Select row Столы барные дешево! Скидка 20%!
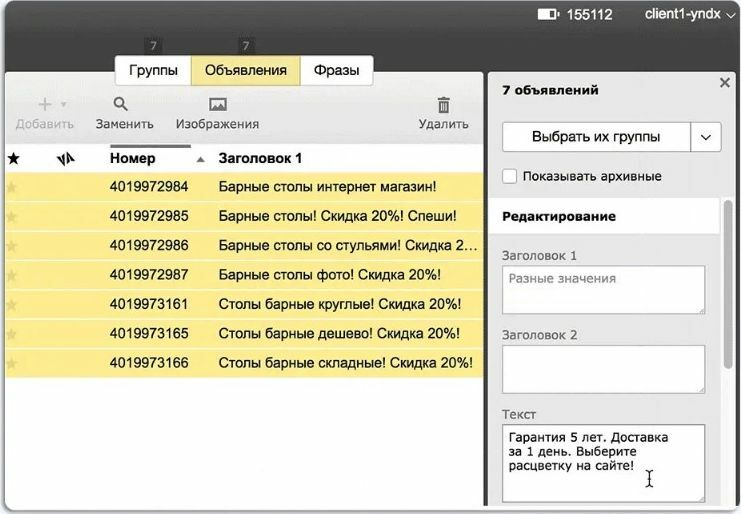The height and width of the screenshot is (514, 741). tap(244, 334)
